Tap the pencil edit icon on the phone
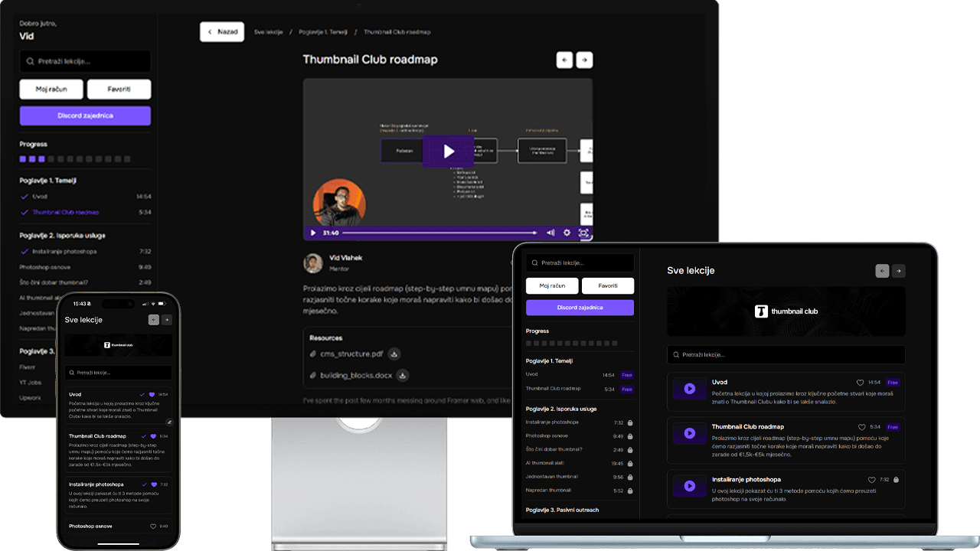Image resolution: width=980 pixels, height=551 pixels. pos(168,422)
